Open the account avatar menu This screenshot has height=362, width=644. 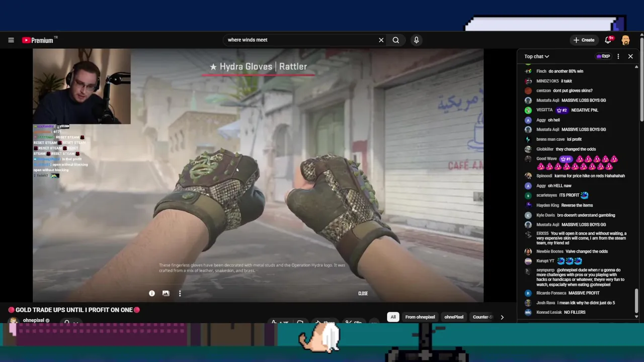(x=625, y=40)
